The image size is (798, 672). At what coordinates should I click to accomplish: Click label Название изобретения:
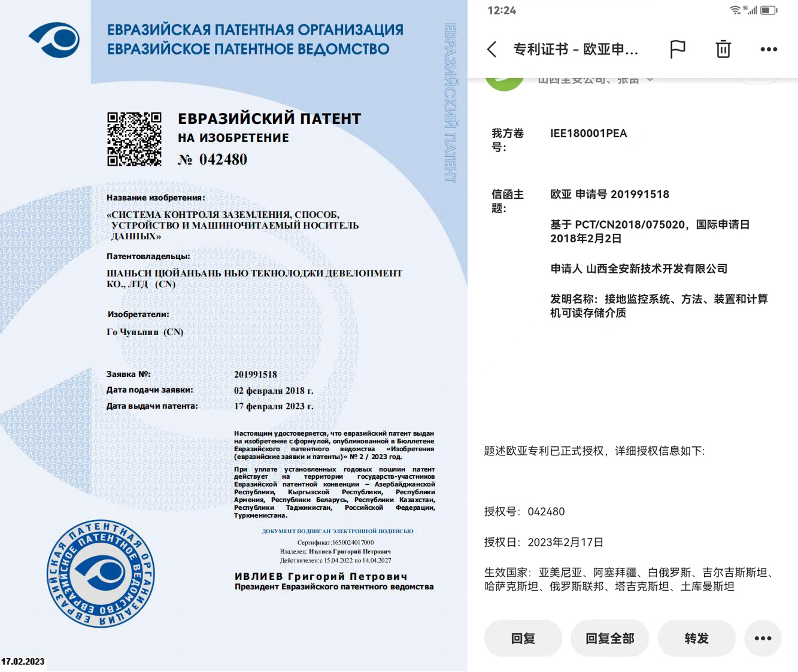click(156, 197)
